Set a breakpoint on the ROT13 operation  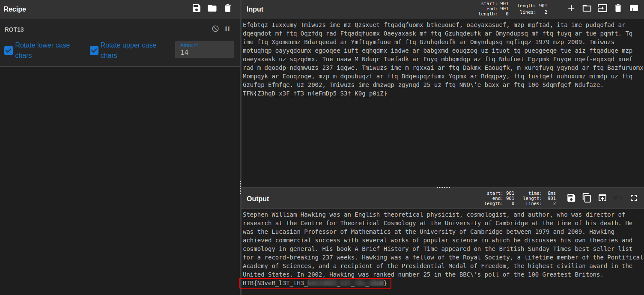[227, 29]
